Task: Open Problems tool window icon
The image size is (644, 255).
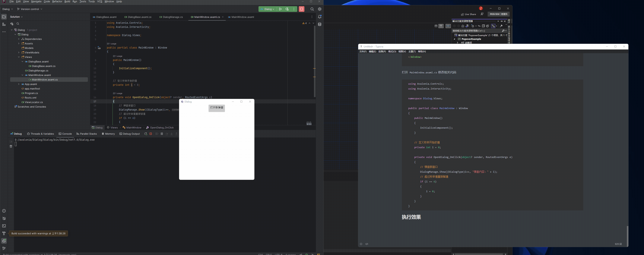Action: 4,211
